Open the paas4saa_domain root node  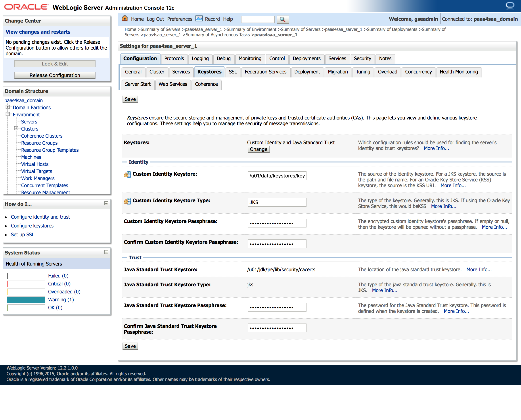pyautogui.click(x=23, y=100)
